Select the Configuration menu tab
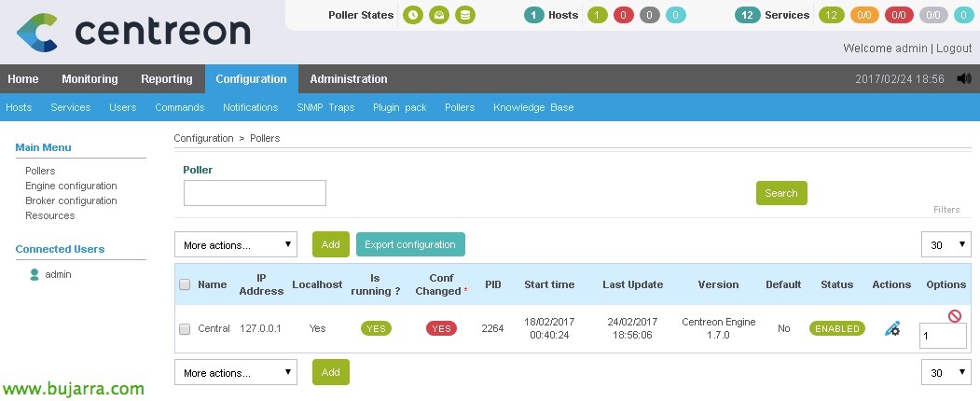The height and width of the screenshot is (401, 980). tap(251, 78)
